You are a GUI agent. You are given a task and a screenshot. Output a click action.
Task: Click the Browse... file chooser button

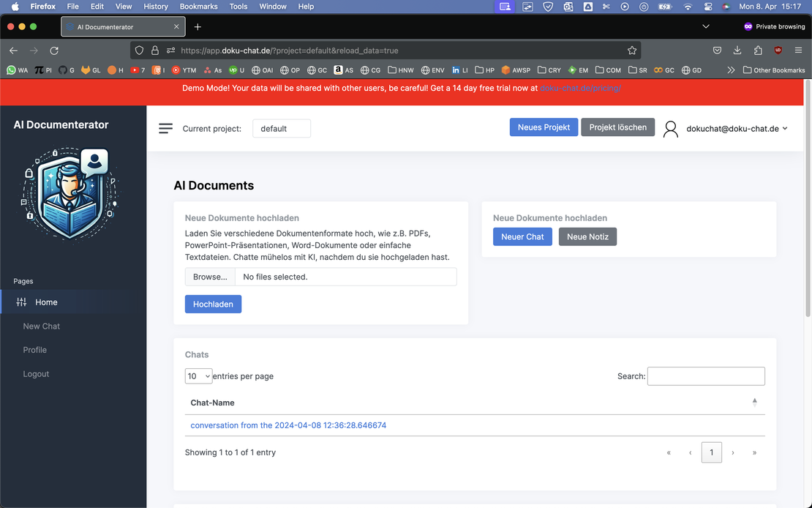click(210, 277)
